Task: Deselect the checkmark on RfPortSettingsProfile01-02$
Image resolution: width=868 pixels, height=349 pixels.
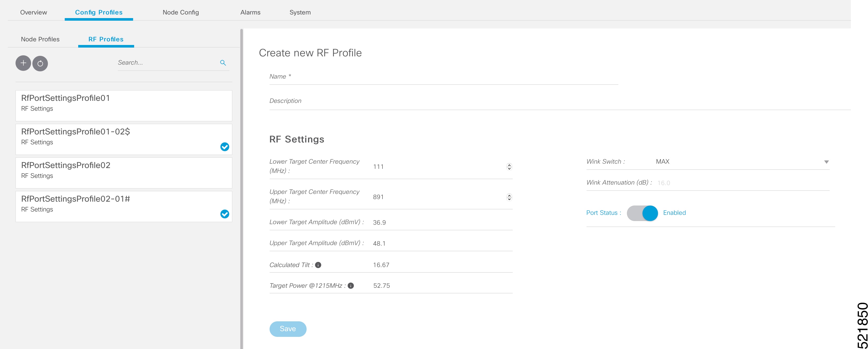Action: 225,147
